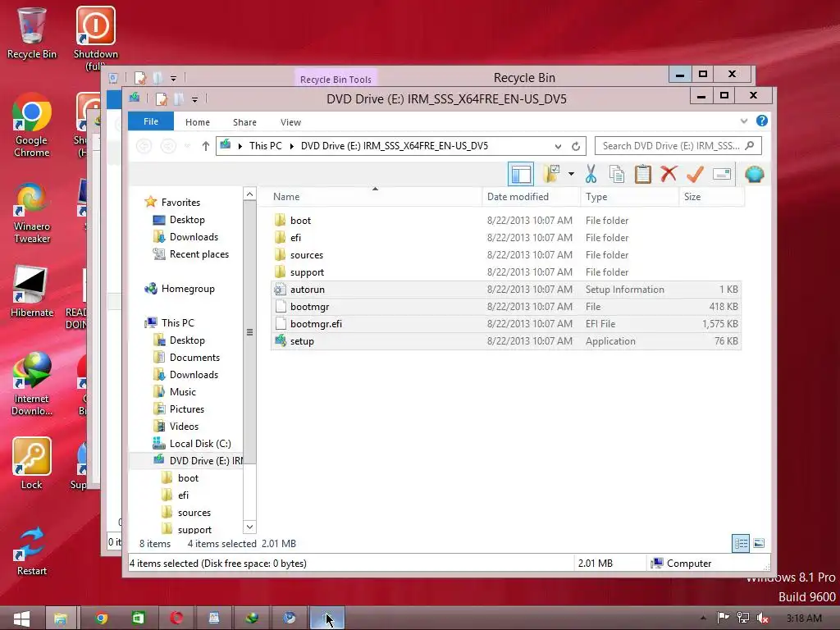Click the navigation pane scroll down arrow
The height and width of the screenshot is (630, 840).
(x=249, y=527)
